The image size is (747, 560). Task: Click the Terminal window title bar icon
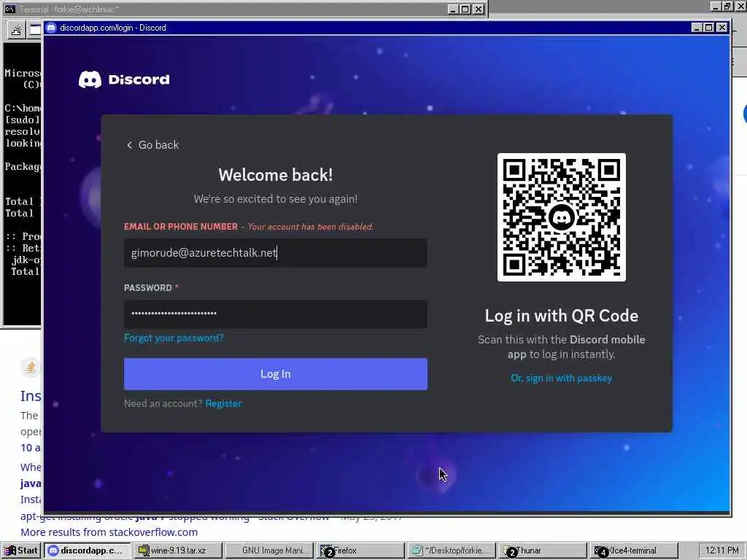coord(9,9)
